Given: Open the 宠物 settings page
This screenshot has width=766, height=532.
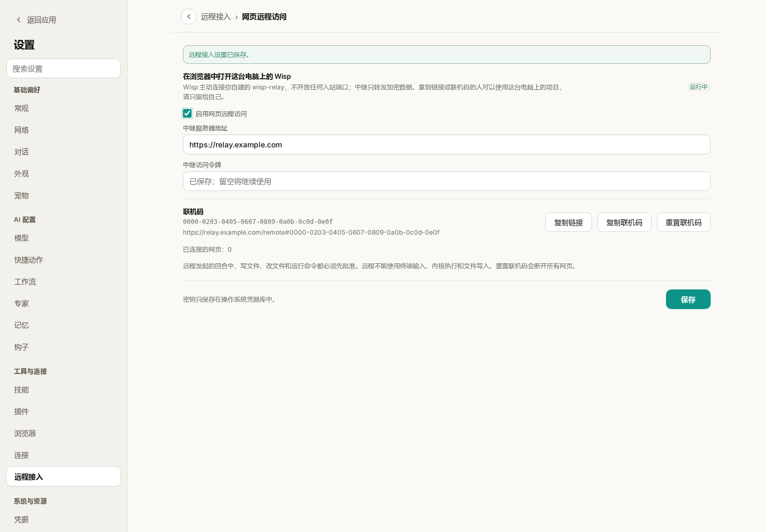Looking at the screenshot, I should (x=63, y=195).
